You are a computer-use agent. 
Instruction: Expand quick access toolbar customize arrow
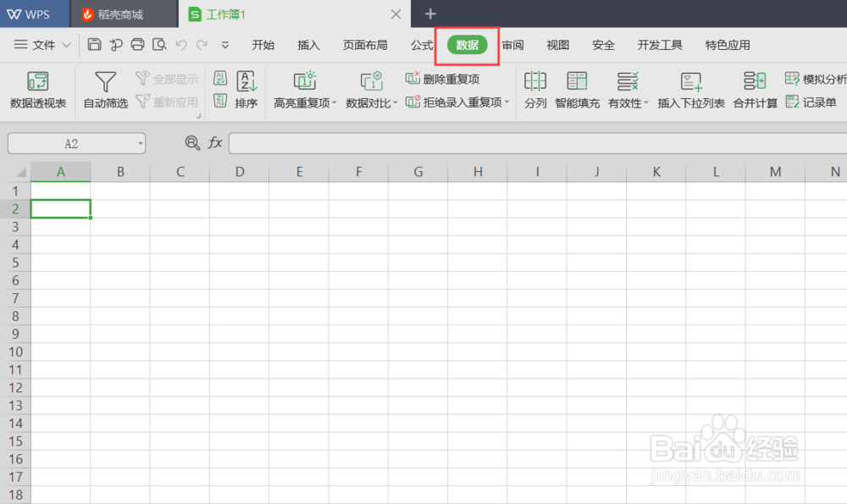(x=225, y=46)
